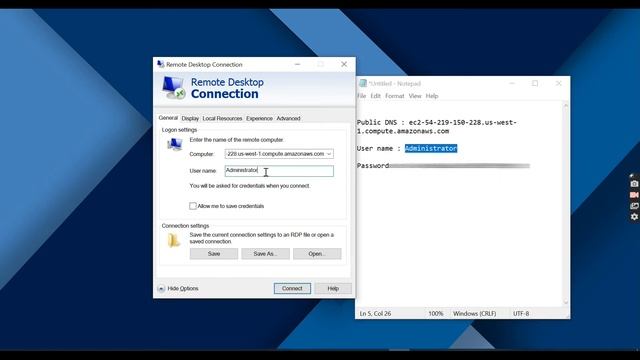
Task: Click Windows (CRLF) in status bar
Action: [x=475, y=313]
